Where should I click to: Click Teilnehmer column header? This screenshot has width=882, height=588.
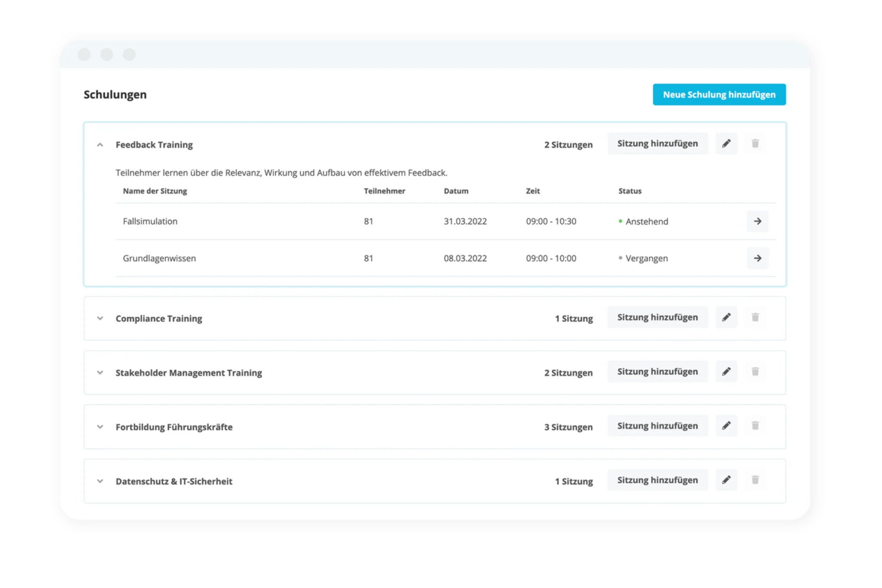[385, 191]
